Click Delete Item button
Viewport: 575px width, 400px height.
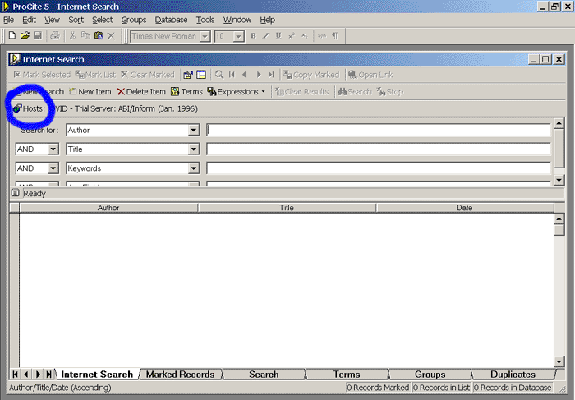click(141, 92)
